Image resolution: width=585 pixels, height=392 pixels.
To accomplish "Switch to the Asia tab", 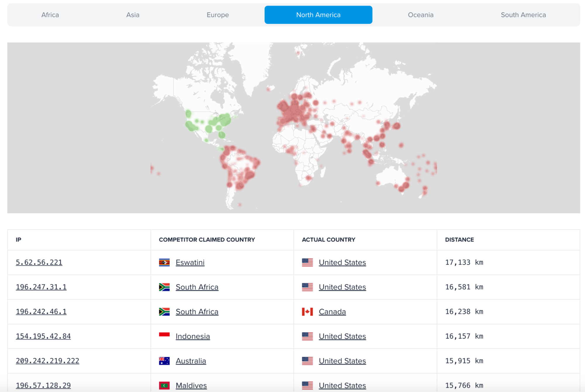I will coord(133,15).
